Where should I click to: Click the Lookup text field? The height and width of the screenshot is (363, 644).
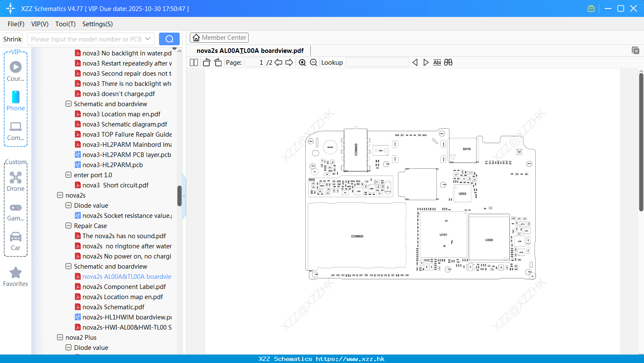click(377, 63)
